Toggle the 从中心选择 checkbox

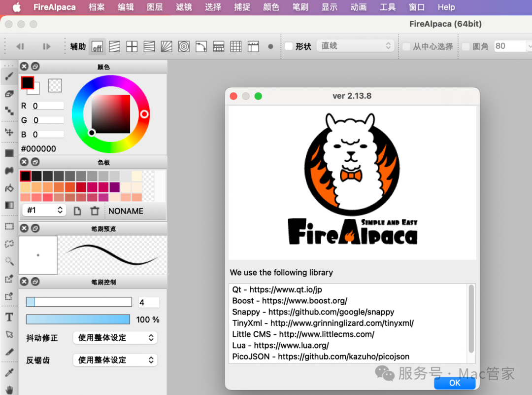(x=406, y=46)
